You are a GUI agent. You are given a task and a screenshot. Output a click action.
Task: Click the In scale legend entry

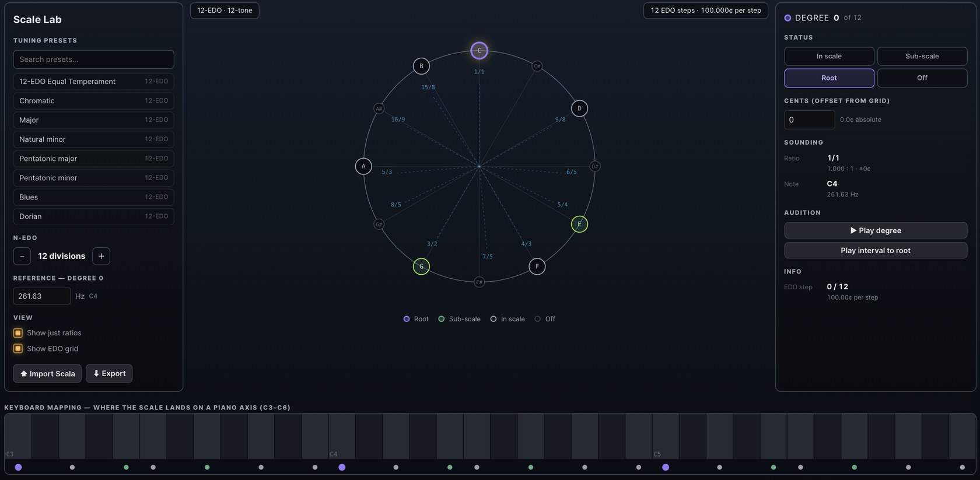[x=507, y=319]
